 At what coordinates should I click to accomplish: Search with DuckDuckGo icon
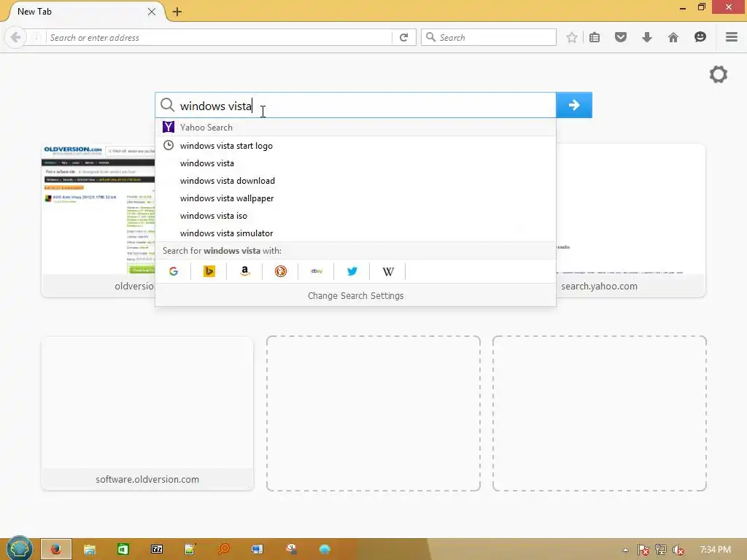coord(281,271)
